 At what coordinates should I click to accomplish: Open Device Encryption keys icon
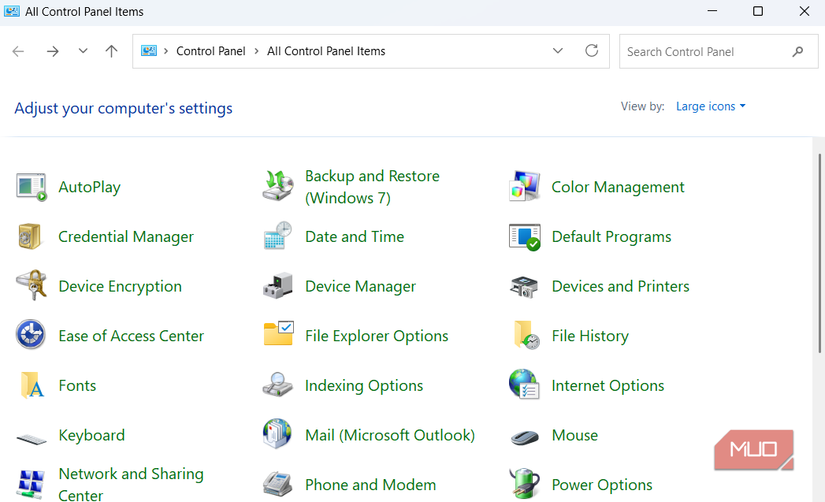click(31, 286)
